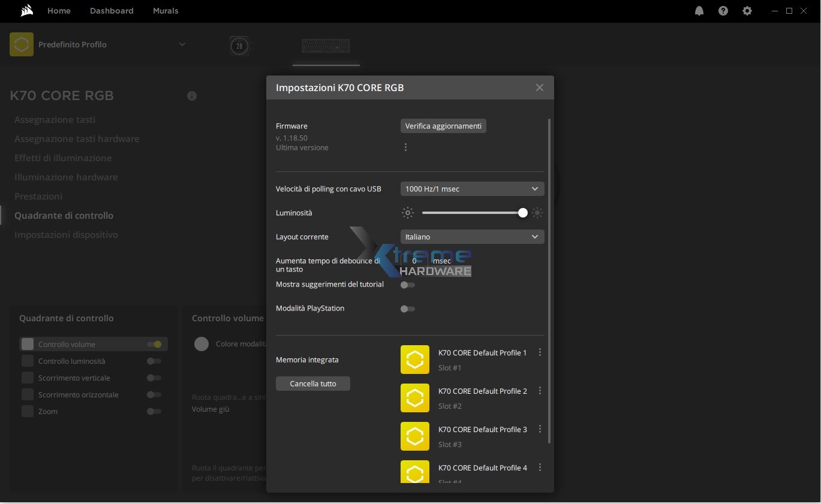Expand the Predefinito Profilo profile chevron
821x504 pixels.
pos(182,44)
